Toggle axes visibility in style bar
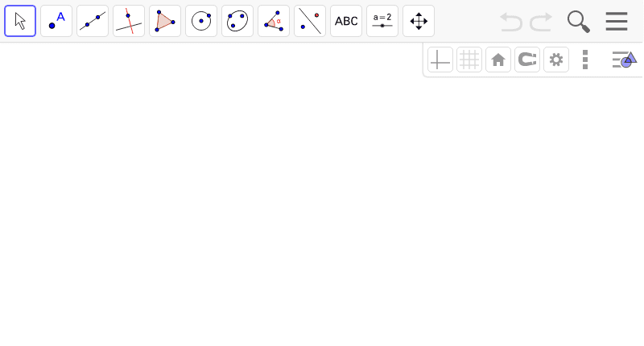644x346 pixels. pyautogui.click(x=440, y=60)
